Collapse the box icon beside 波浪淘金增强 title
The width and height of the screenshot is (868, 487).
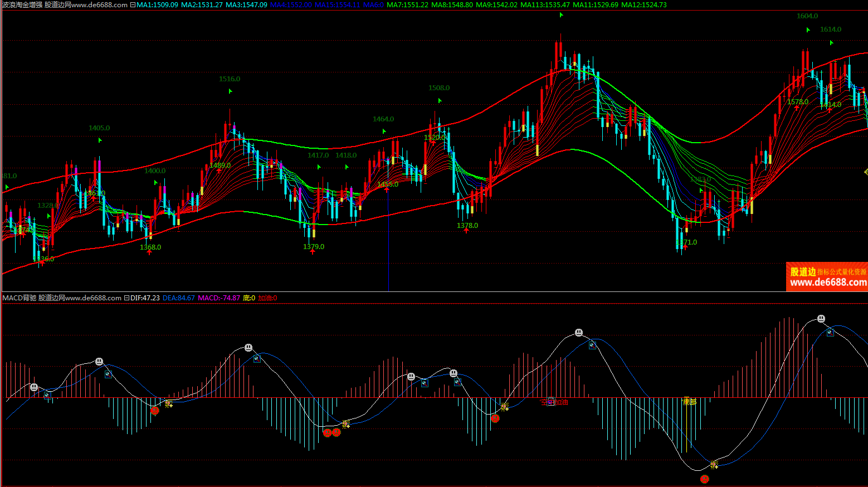(133, 5)
